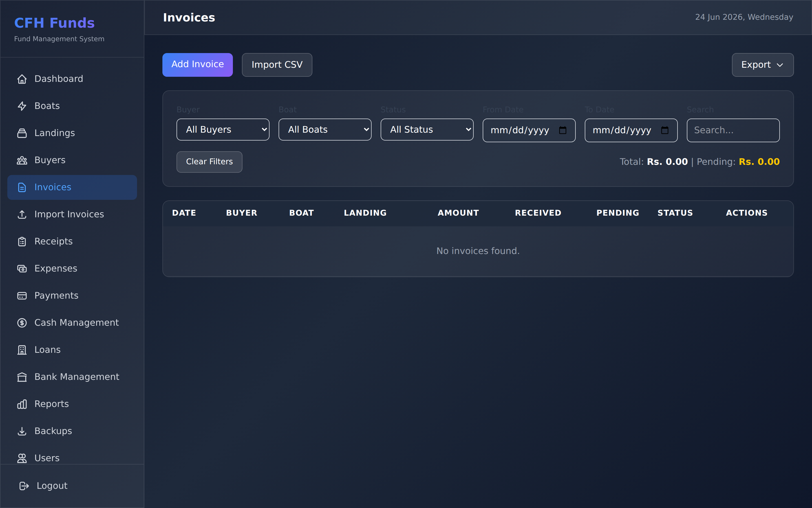The height and width of the screenshot is (508, 812).
Task: Navigate to Loans page
Action: [72, 350]
